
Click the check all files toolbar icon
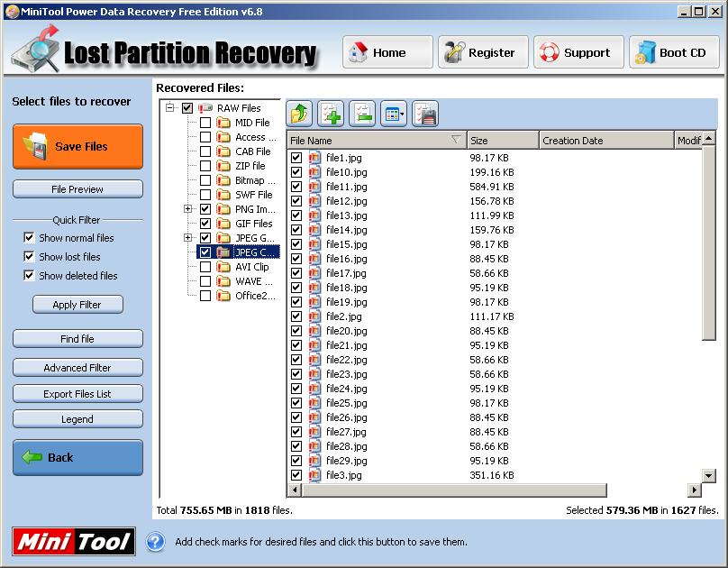pos(331,114)
